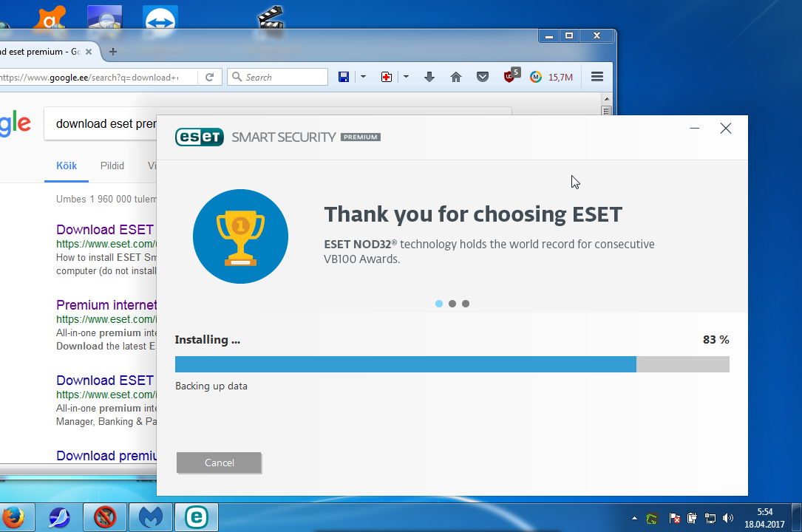802x532 pixels.
Task: Open the red prohibited-sign app in taskbar
Action: 105,518
